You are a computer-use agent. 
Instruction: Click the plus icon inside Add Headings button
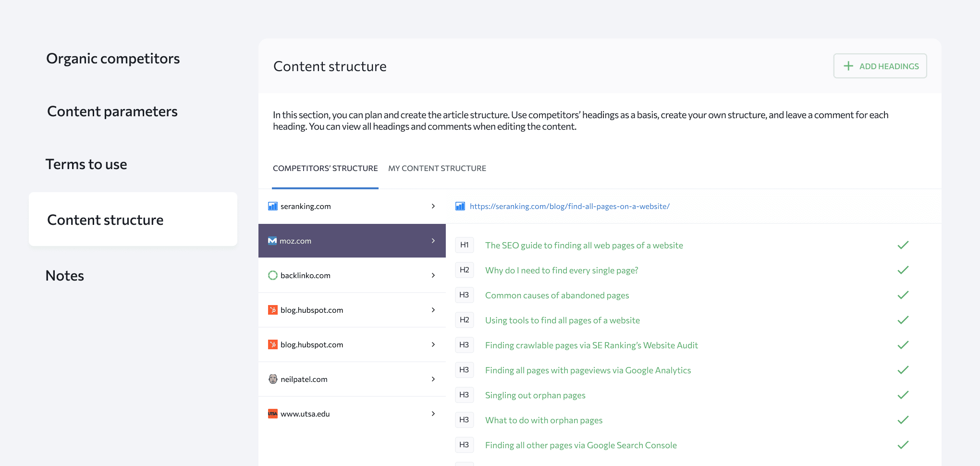point(848,66)
